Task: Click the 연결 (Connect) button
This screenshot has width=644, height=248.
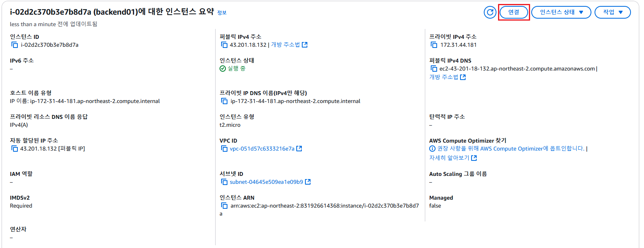Action: 513,12
